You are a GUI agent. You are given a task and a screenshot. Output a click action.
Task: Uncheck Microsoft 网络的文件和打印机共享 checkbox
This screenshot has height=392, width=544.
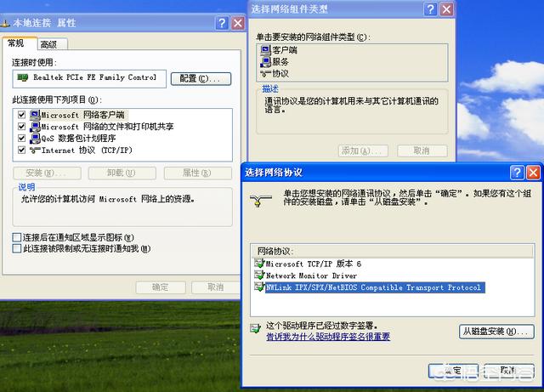click(21, 127)
